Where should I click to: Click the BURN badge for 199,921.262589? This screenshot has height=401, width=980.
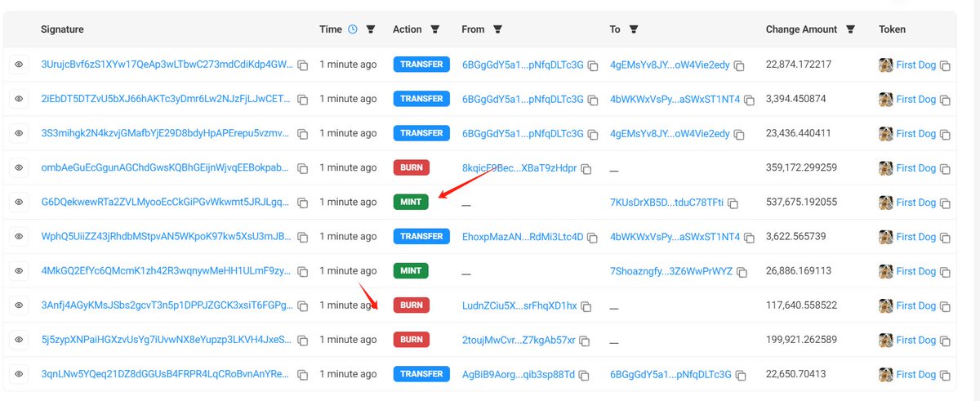[x=411, y=340]
